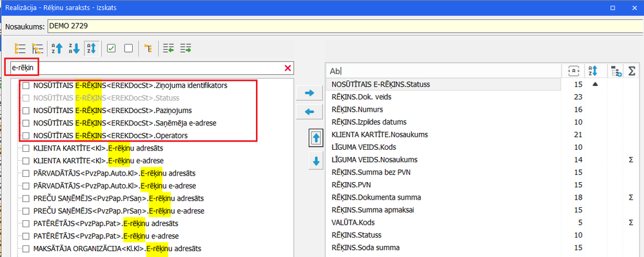Check PĀRVADĀTĀJS E-rēķinu adresāts checkbox
The width and height of the screenshot is (644, 257).
(26, 173)
